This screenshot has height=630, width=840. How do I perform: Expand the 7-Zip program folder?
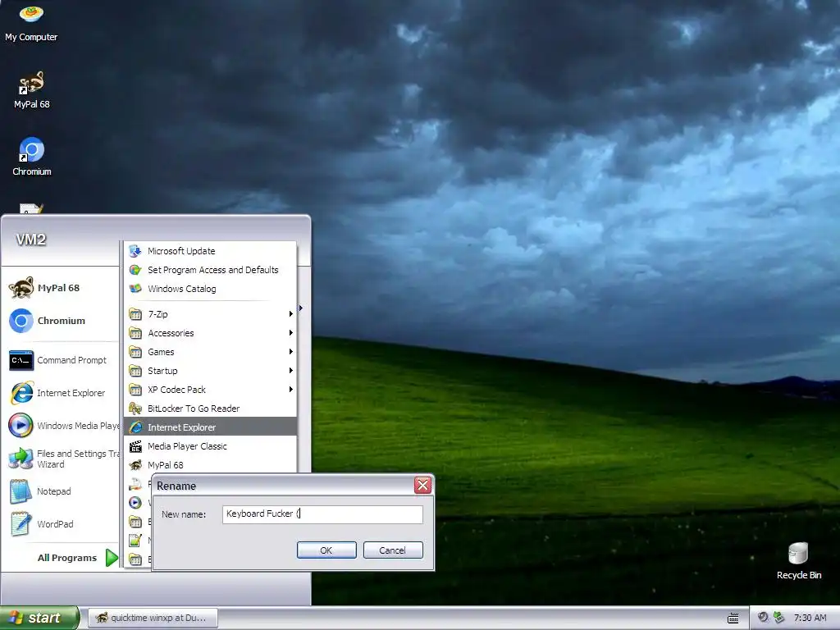click(x=210, y=314)
